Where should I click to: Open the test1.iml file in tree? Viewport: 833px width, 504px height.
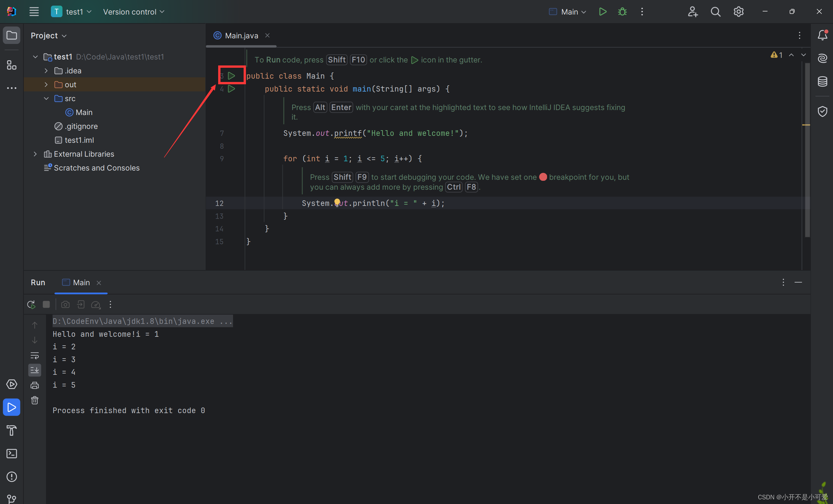(79, 140)
